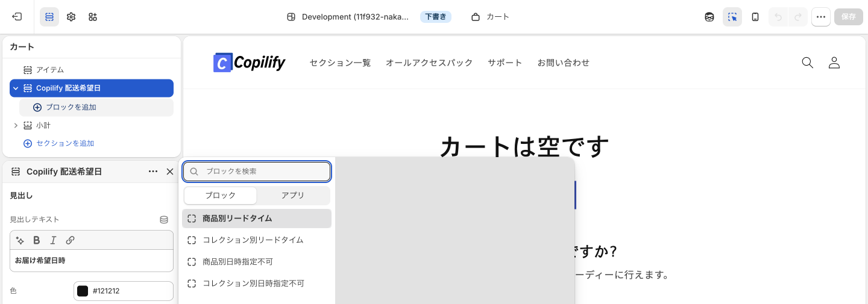Click the Copilify logo in preview
Viewport: 868px width, 304px height.
point(249,63)
